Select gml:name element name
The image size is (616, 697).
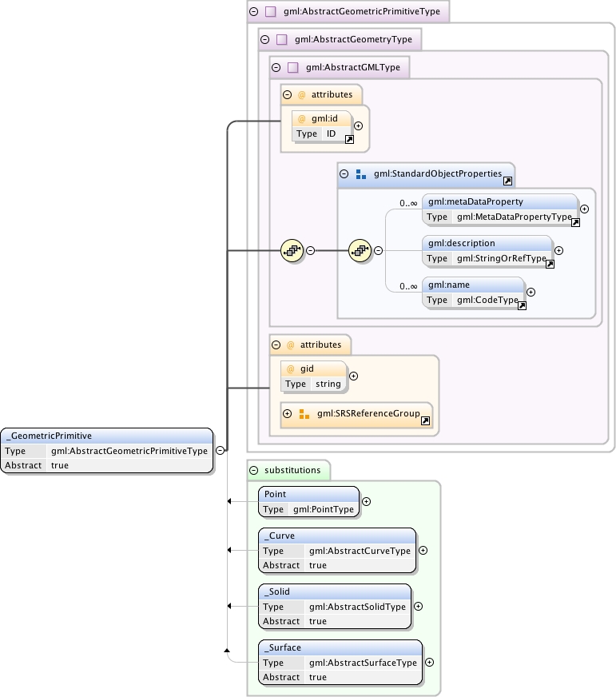click(x=449, y=285)
